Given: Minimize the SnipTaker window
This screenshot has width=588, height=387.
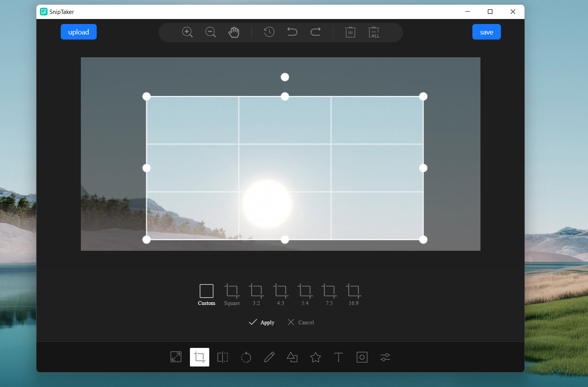Looking at the screenshot, I should click(x=468, y=12).
